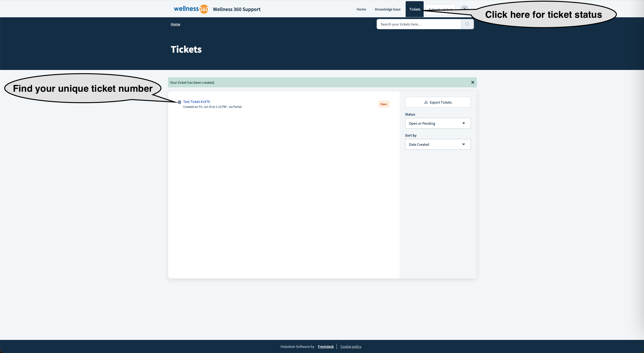Select Home in the top navigation
The height and width of the screenshot is (353, 644).
tap(361, 9)
